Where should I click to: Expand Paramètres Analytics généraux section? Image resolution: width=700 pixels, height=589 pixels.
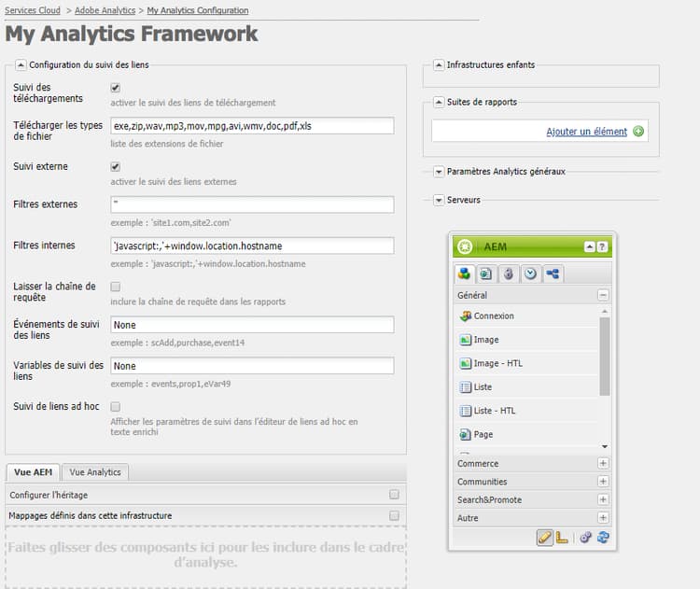point(439,172)
